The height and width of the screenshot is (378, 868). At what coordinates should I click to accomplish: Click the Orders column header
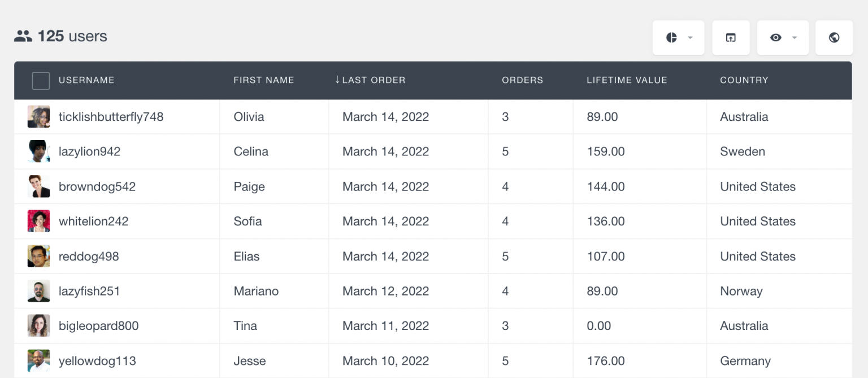tap(522, 80)
